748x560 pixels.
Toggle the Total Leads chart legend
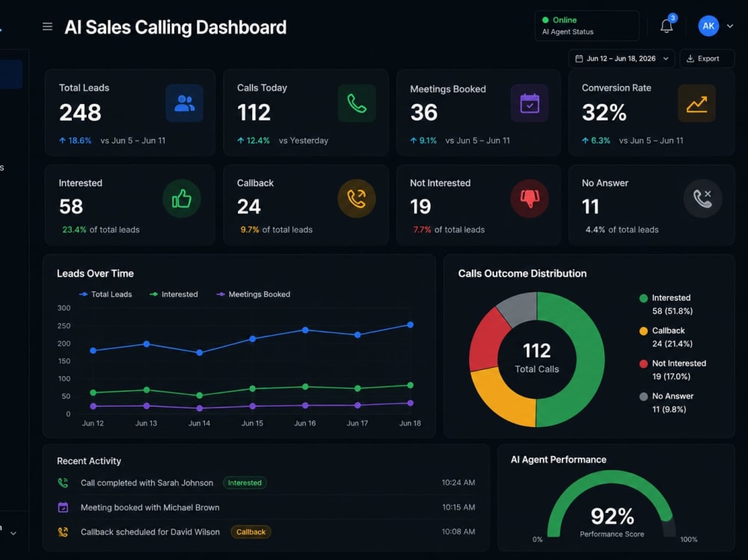105,295
